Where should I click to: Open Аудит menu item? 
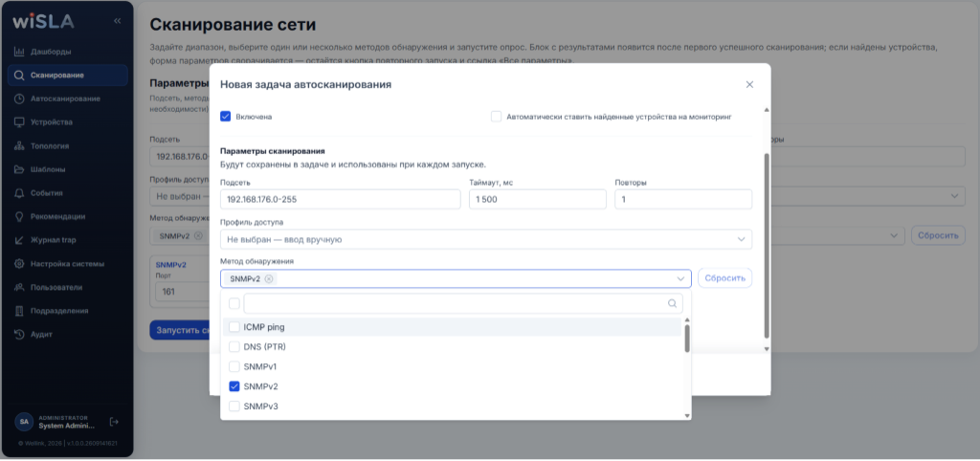[68, 334]
